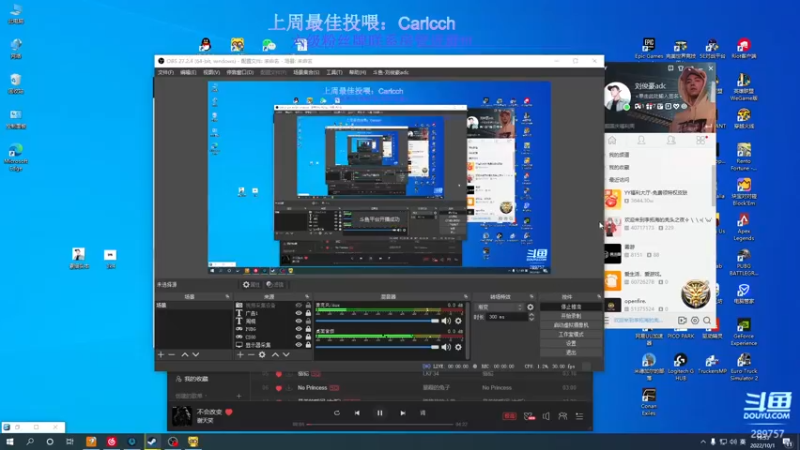Open 工具(T) menu in OBS
The width and height of the screenshot is (800, 450).
click(x=334, y=72)
